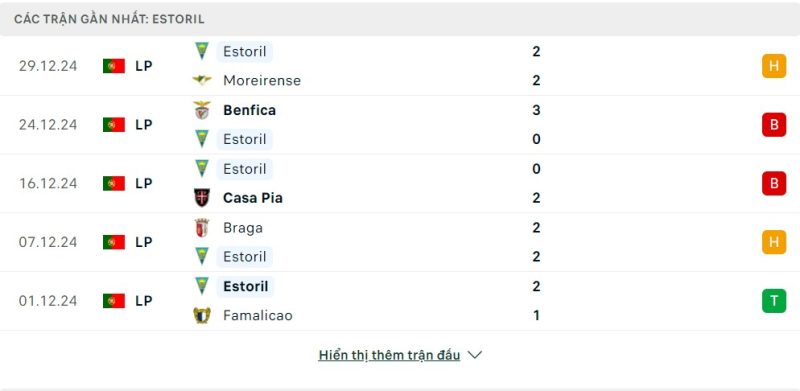Open the 07.12.24 Braga vs Estoril match row

pos(400,242)
